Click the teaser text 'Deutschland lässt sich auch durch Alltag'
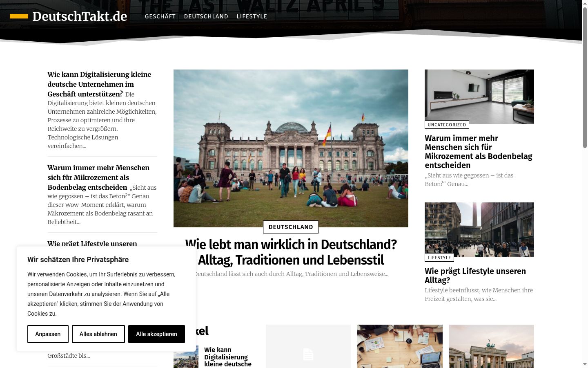588x368 pixels. coord(291,274)
